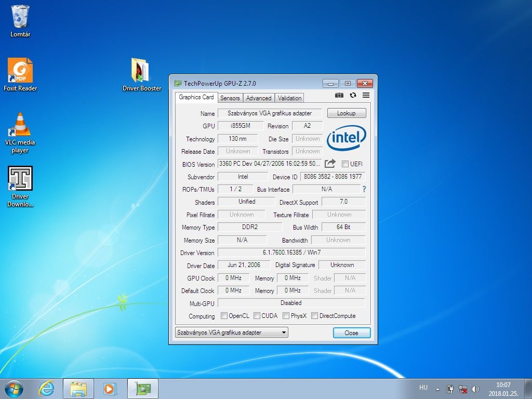Click the Show desktop button
This screenshot has height=399, width=532.
(528, 389)
